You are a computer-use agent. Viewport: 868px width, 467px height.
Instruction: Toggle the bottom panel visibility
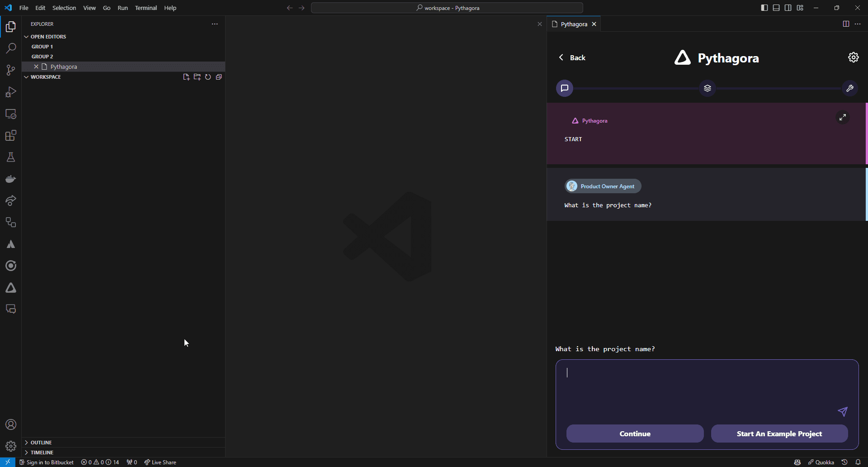776,8
